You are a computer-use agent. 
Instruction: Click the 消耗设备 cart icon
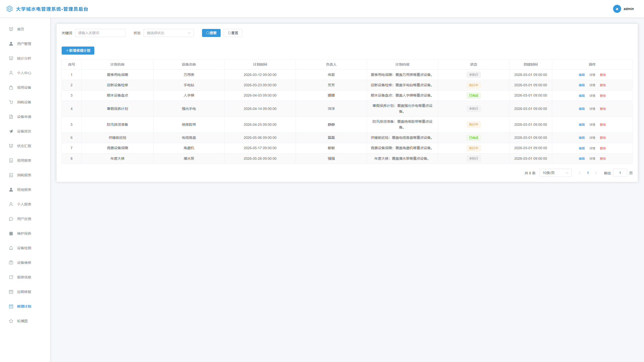pyautogui.click(x=11, y=102)
